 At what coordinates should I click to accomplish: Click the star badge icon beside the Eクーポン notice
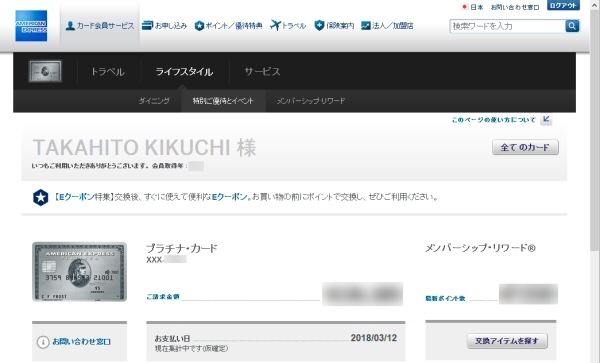click(41, 197)
